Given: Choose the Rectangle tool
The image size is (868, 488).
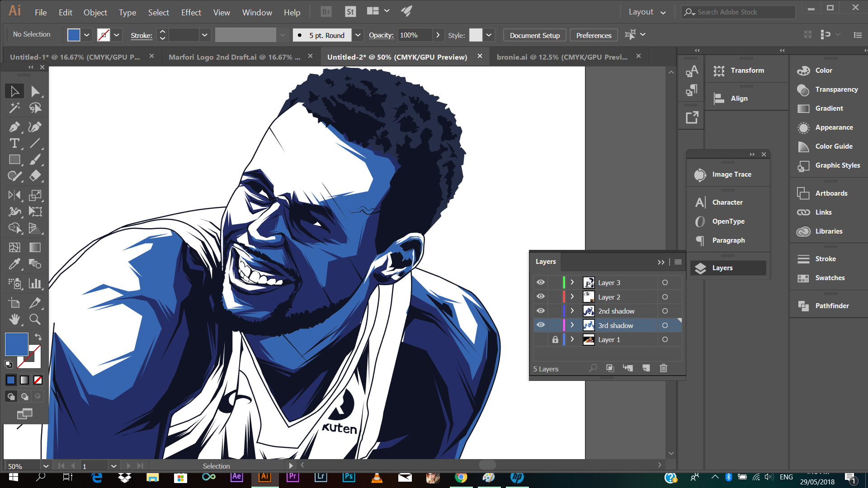Looking at the screenshot, I should 14,160.
